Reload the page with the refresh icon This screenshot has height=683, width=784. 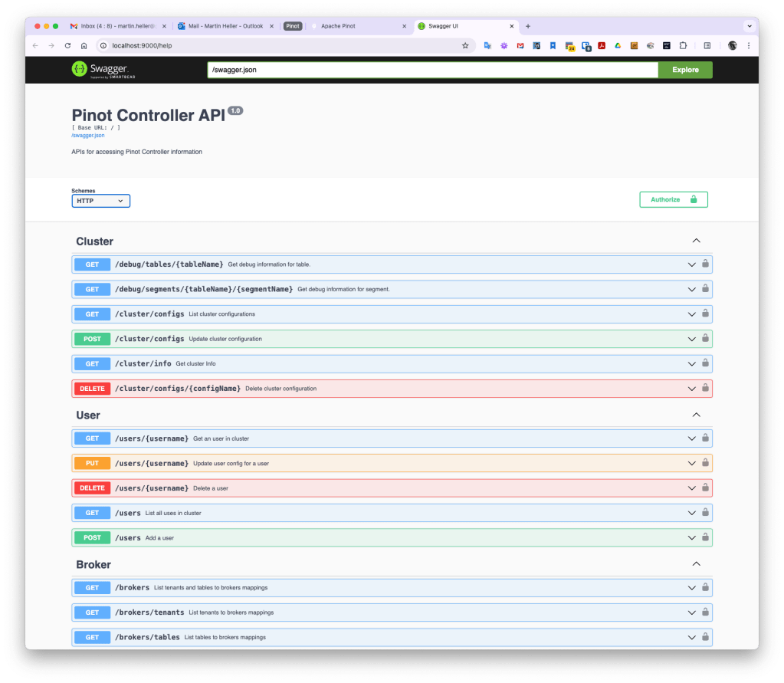[67, 46]
